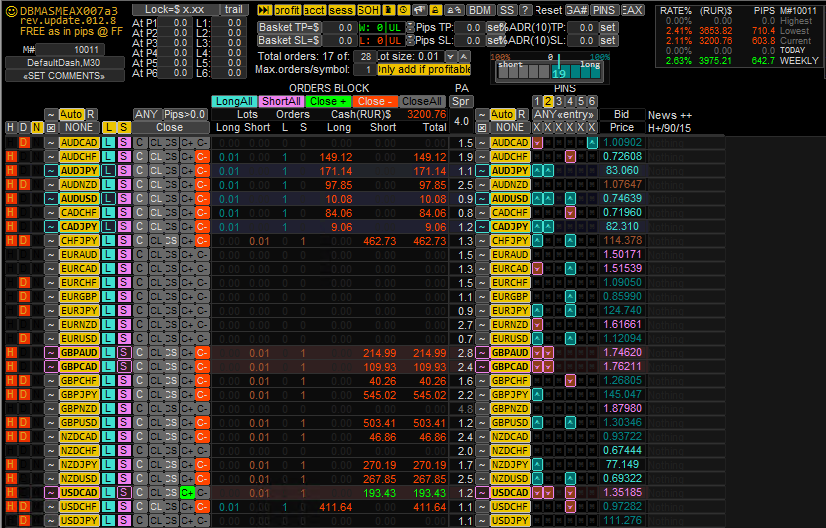This screenshot has height=528, width=826.
Task: Click the M# 10011 magic number field
Action: pos(70,50)
